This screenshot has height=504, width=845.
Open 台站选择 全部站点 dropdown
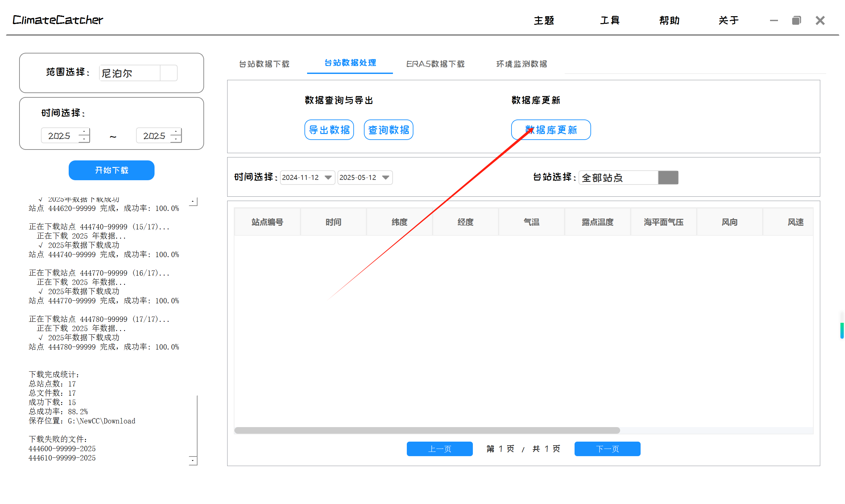point(668,178)
